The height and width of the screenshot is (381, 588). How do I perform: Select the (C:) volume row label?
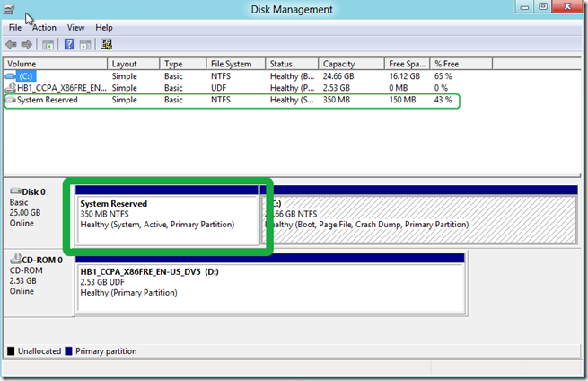tap(26, 76)
